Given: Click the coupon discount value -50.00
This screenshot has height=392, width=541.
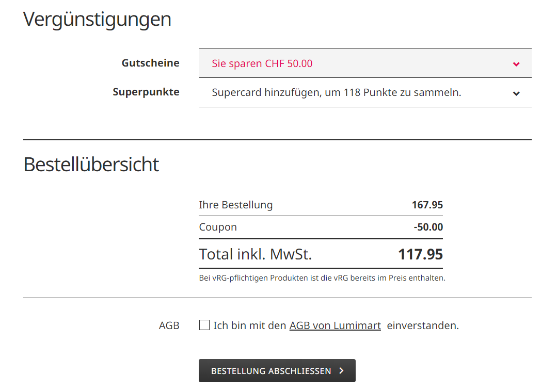Looking at the screenshot, I should (x=428, y=227).
